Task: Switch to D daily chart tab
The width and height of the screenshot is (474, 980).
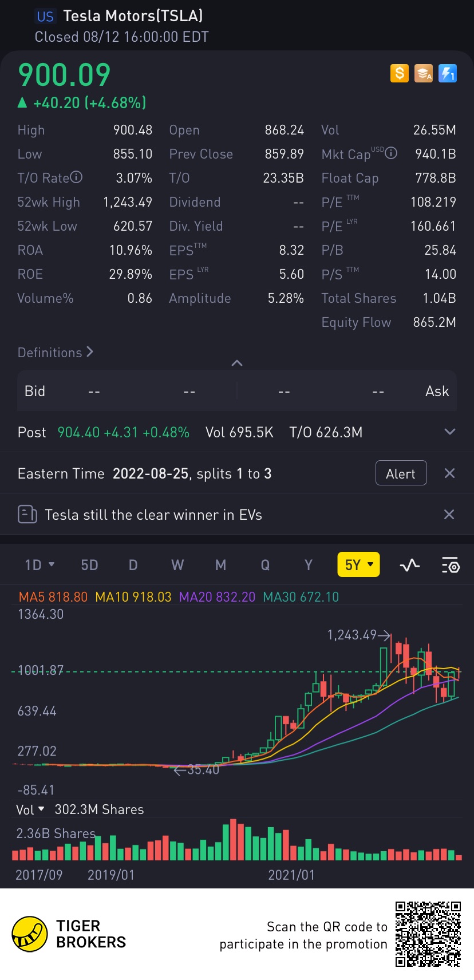Action: click(133, 566)
